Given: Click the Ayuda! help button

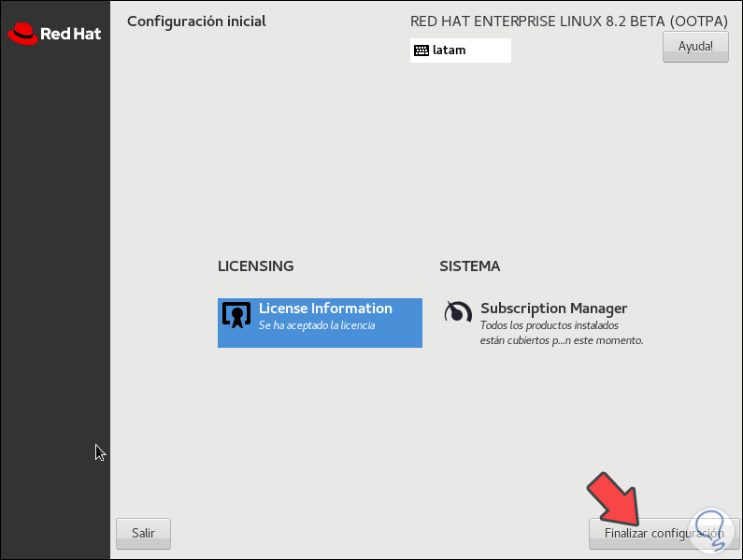Looking at the screenshot, I should 695,47.
